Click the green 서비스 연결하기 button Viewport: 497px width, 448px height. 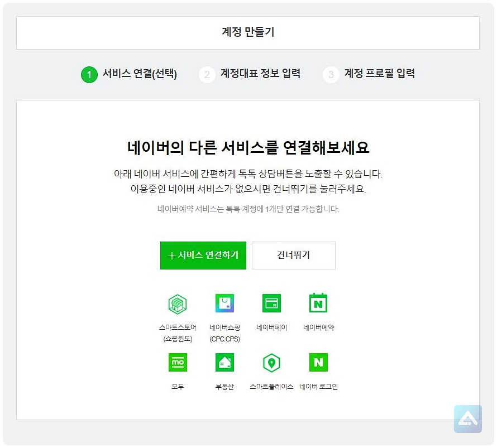click(x=203, y=256)
